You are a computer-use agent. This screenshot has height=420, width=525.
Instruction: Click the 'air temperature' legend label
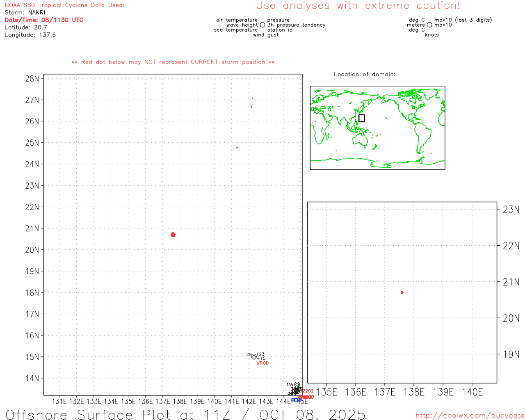coord(237,20)
